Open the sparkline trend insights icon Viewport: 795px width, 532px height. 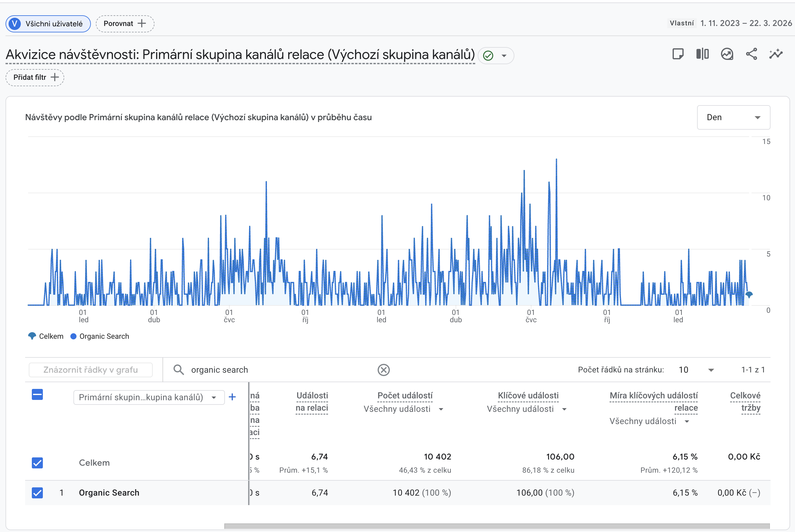(x=776, y=54)
